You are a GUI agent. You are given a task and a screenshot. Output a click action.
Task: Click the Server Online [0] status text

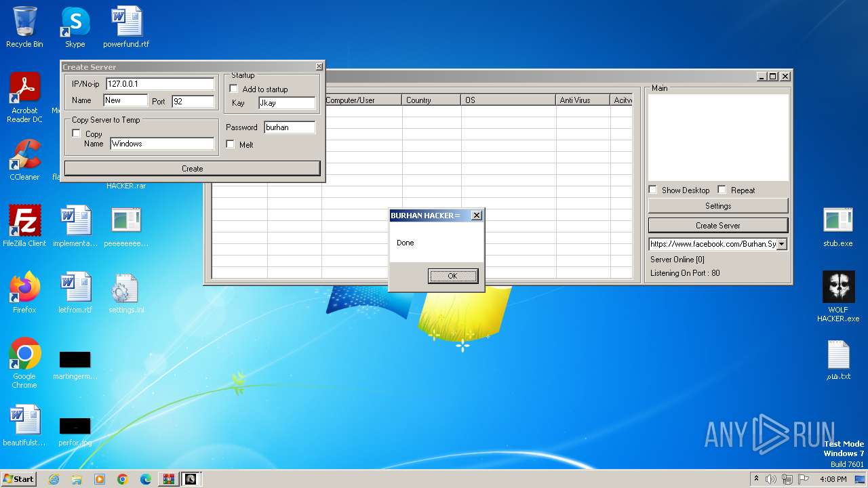677,260
